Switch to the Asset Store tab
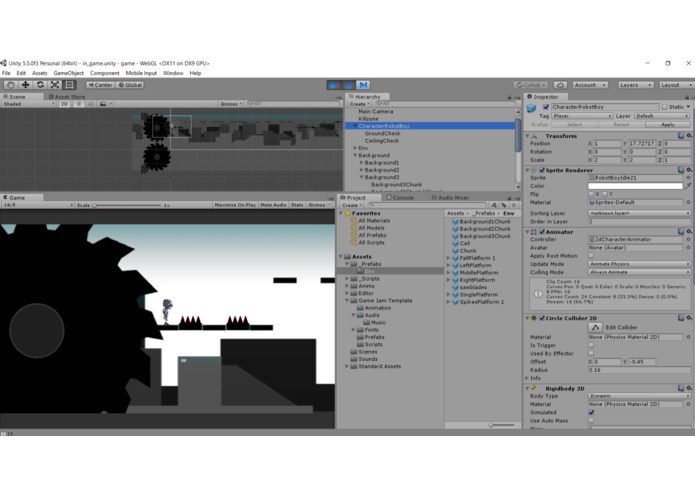 tap(66, 97)
